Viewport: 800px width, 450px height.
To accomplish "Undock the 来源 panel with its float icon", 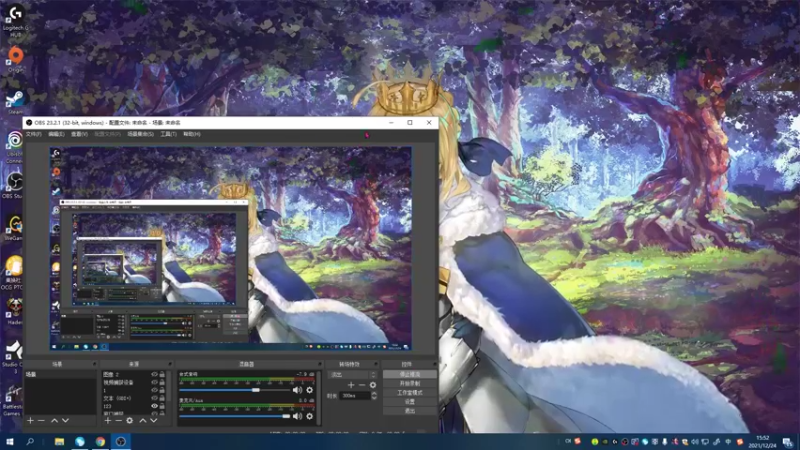I will click(x=170, y=364).
